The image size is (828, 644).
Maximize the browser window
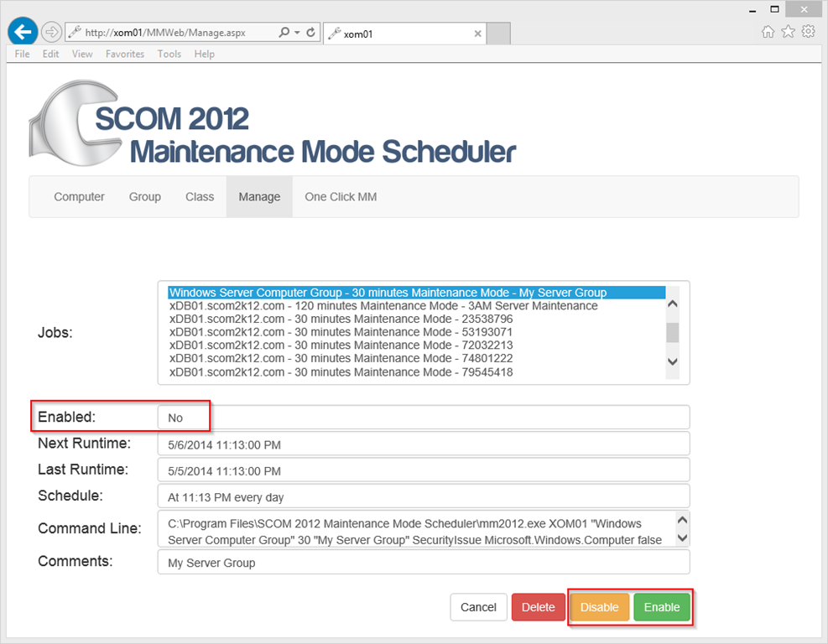coord(774,9)
